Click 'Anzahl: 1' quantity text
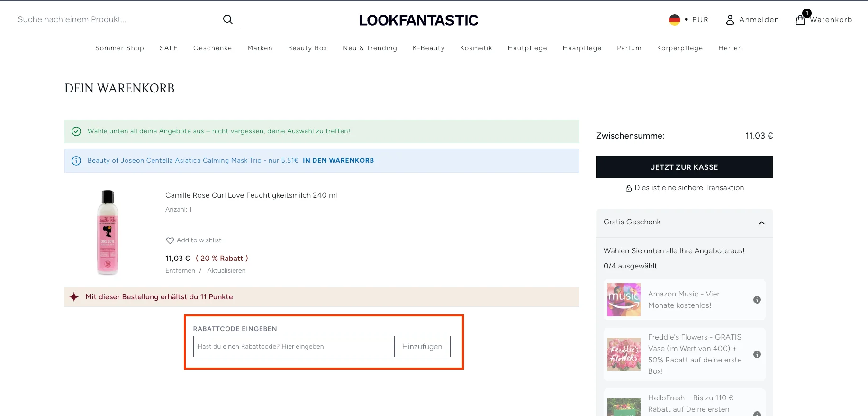This screenshot has width=868, height=416. 179,210
